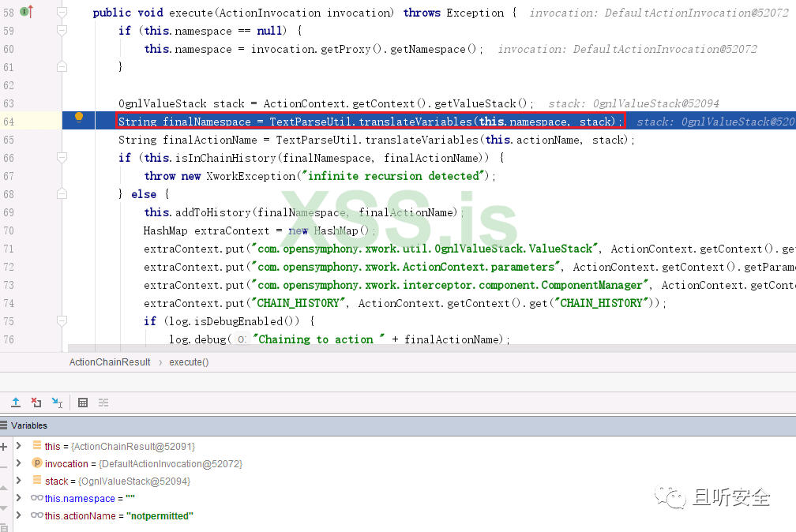This screenshot has width=796, height=532.
Task: Click the glasses watch icon beside this.namespace
Action: tap(36, 498)
